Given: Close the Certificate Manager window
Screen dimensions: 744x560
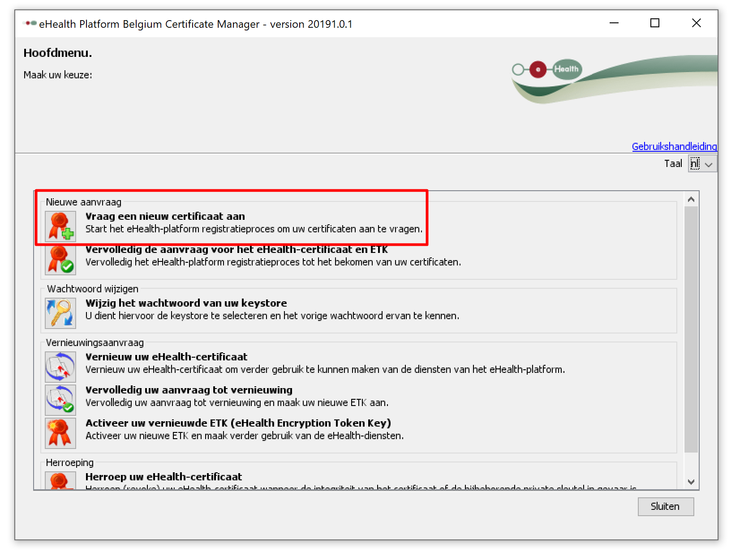Looking at the screenshot, I should coord(696,23).
